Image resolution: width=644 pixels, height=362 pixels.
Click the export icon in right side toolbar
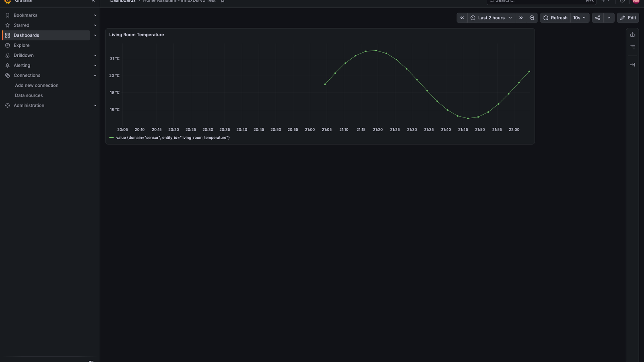pos(632,35)
